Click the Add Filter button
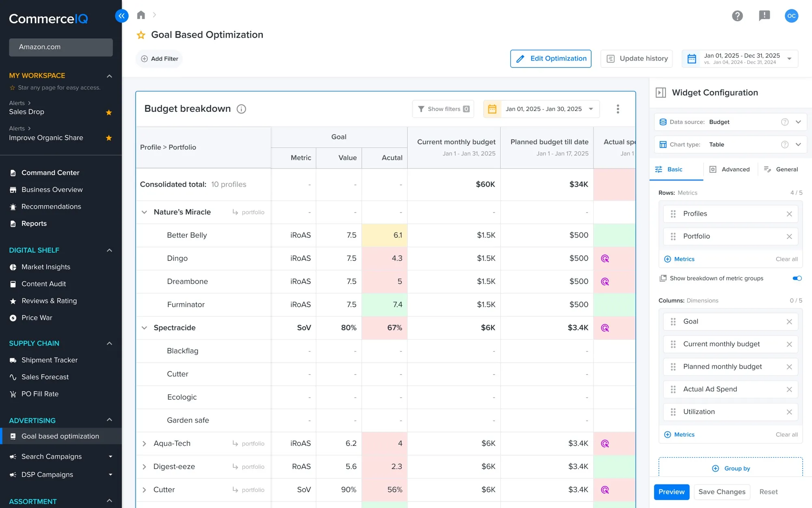Viewport: 812px width, 508px height. tap(159, 59)
